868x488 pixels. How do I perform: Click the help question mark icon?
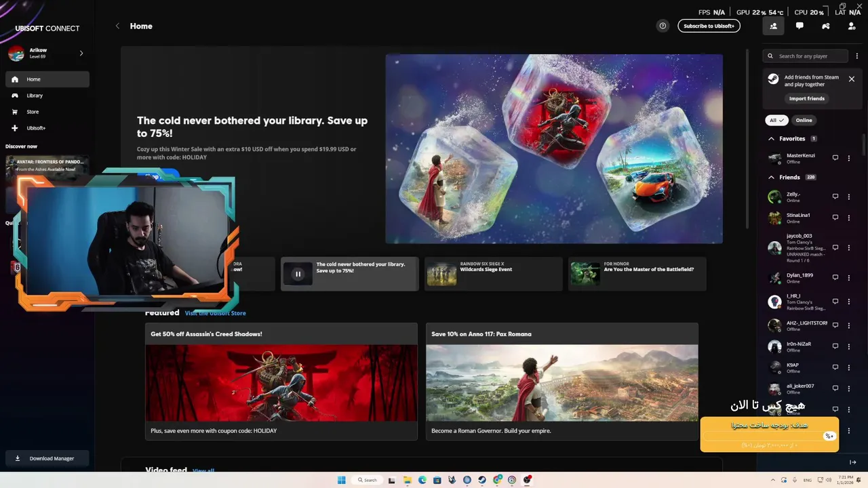(x=663, y=26)
